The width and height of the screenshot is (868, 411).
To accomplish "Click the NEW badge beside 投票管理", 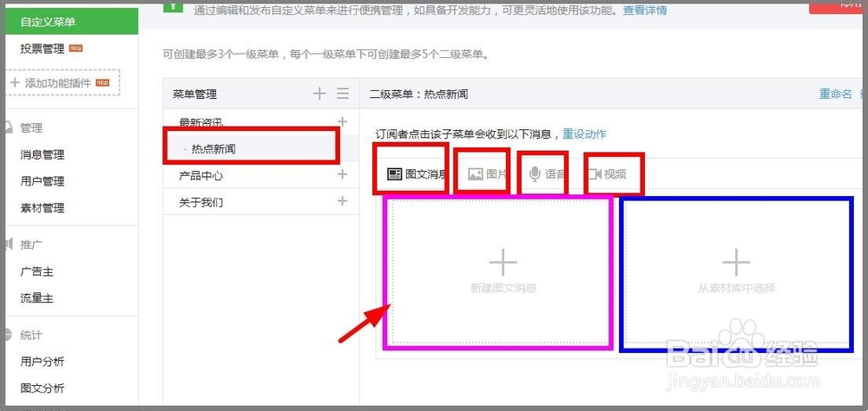I will click(x=76, y=49).
